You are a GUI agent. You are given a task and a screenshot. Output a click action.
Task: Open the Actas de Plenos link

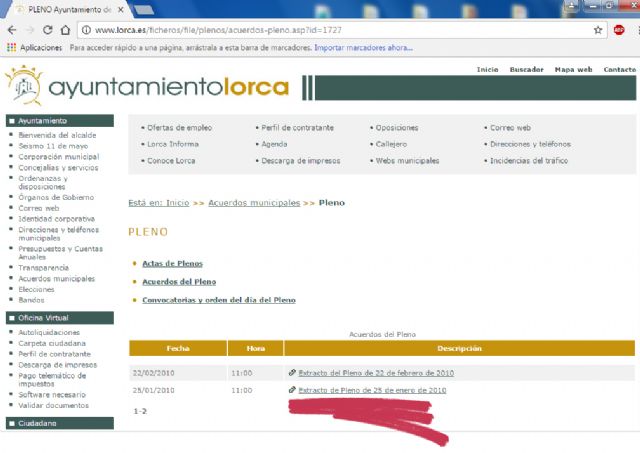172,264
